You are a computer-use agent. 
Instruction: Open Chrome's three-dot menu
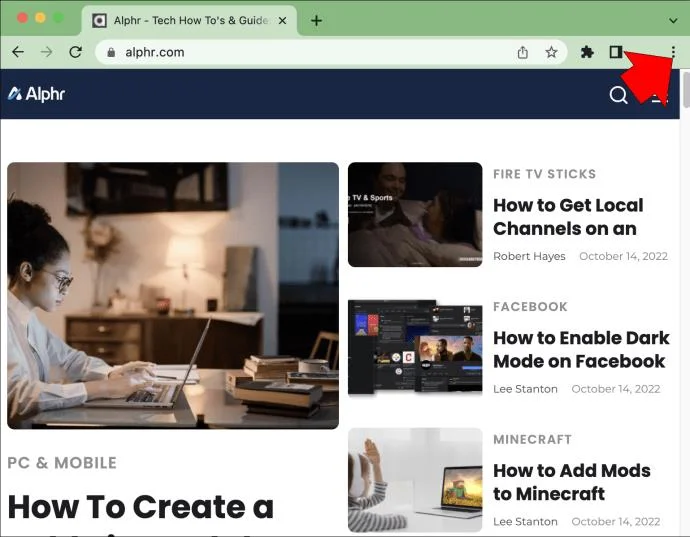point(673,52)
